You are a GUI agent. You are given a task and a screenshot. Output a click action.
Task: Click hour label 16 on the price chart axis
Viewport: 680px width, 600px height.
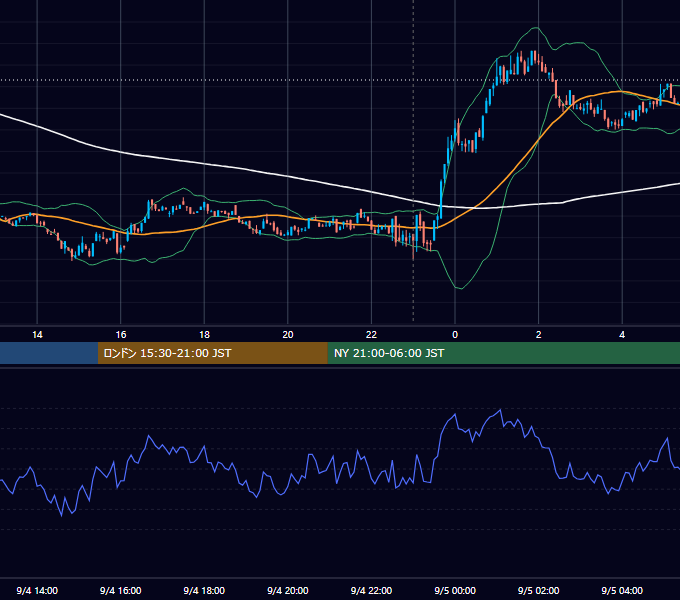(121, 334)
